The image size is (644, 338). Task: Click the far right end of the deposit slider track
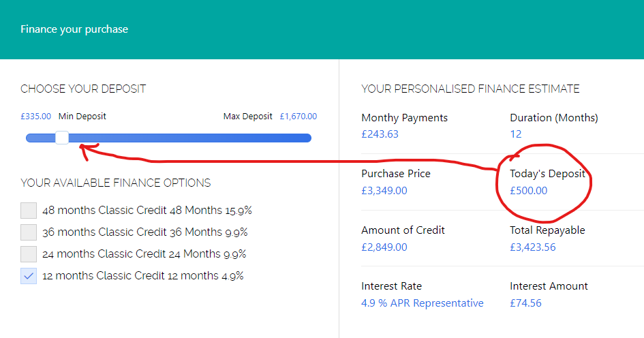point(308,138)
